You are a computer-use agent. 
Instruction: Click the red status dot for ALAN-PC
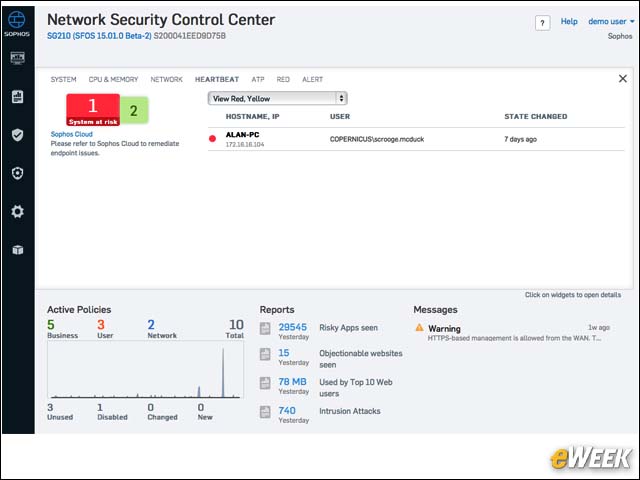(212, 139)
